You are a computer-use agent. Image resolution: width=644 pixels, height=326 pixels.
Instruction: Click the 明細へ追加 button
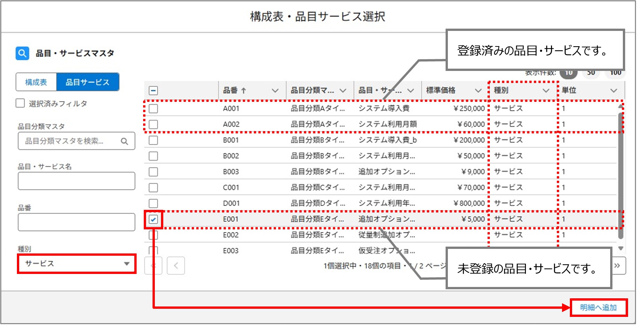coord(599,307)
